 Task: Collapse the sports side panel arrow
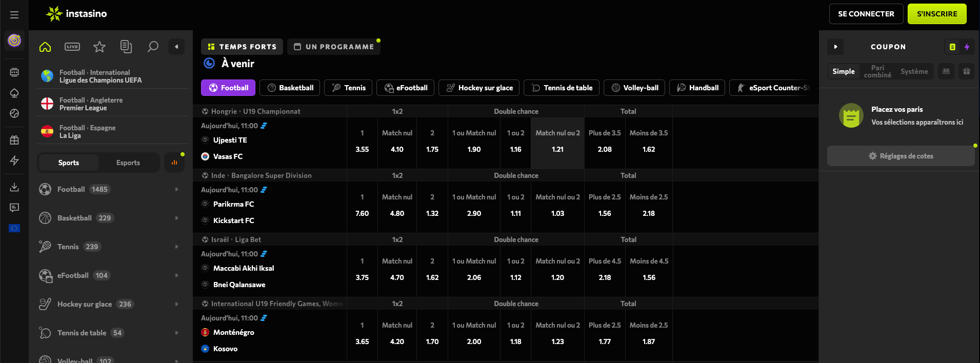click(x=176, y=47)
